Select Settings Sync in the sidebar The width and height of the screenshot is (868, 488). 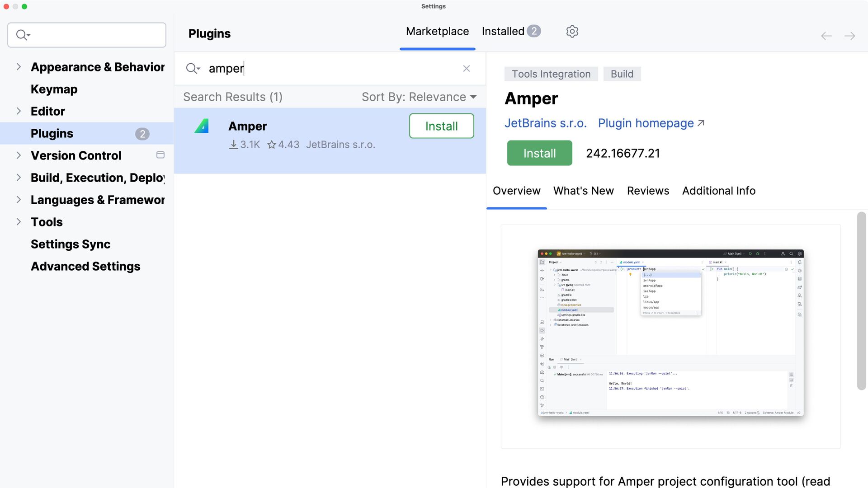coord(71,244)
